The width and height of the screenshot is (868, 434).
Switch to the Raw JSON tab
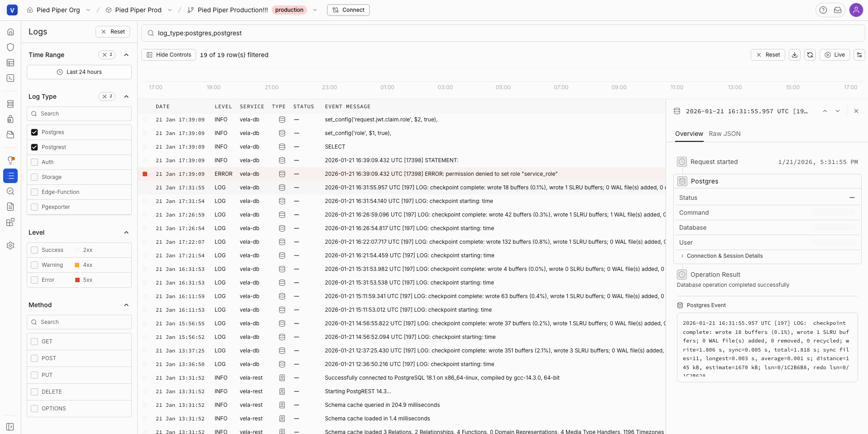point(725,134)
